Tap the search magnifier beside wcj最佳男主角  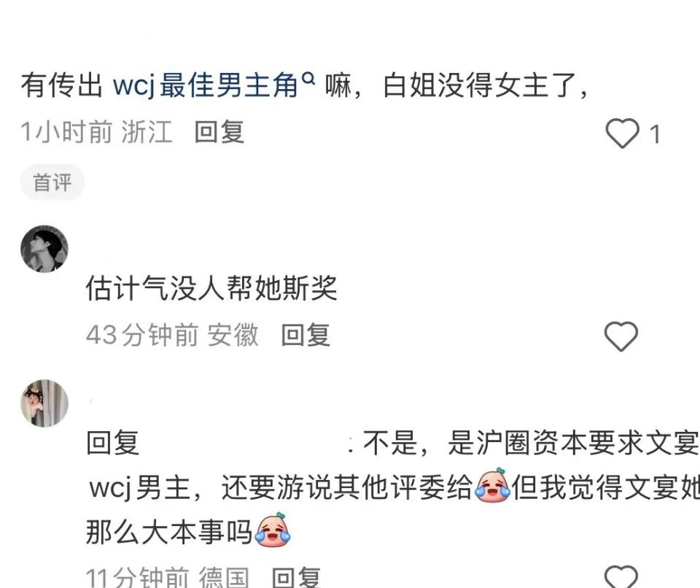point(308,79)
